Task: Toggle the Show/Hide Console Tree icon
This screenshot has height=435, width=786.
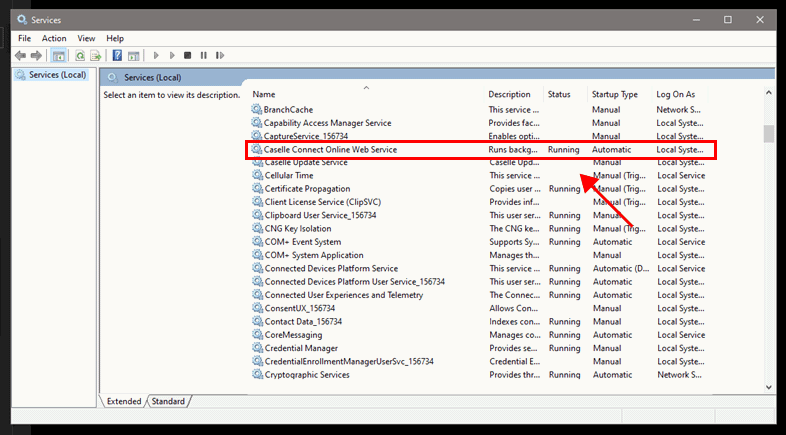Action: [x=59, y=56]
